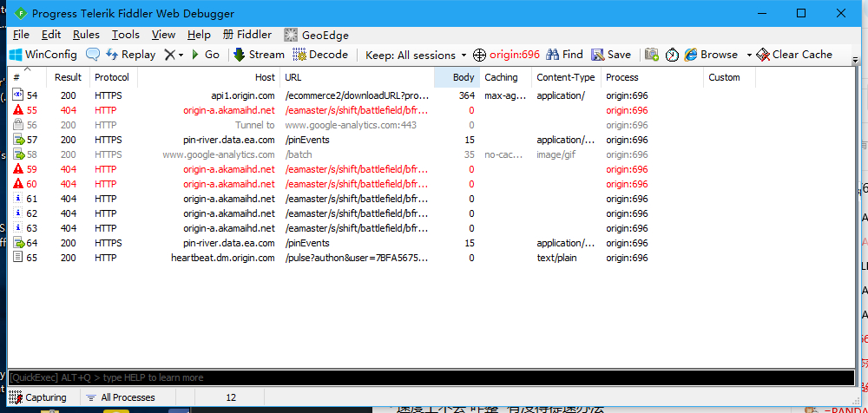Select session 62 info icon
The height and width of the screenshot is (413, 868).
(x=17, y=213)
